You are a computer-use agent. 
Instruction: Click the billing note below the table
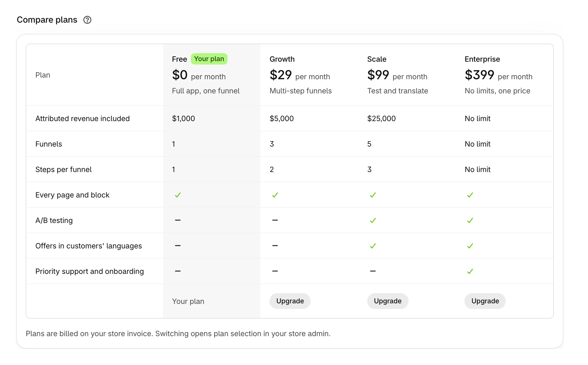pyautogui.click(x=178, y=334)
